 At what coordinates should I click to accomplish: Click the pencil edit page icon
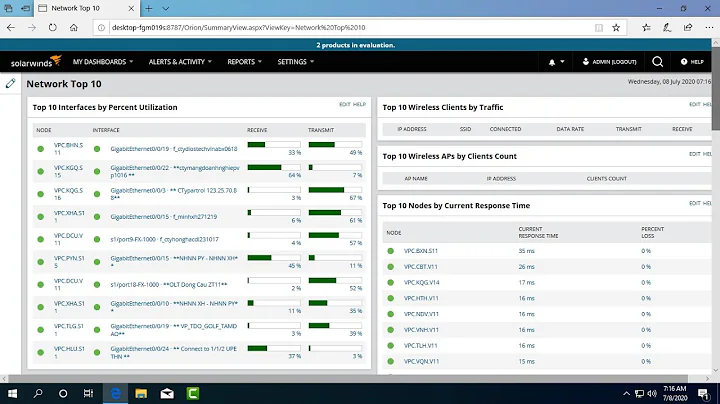click(x=10, y=84)
